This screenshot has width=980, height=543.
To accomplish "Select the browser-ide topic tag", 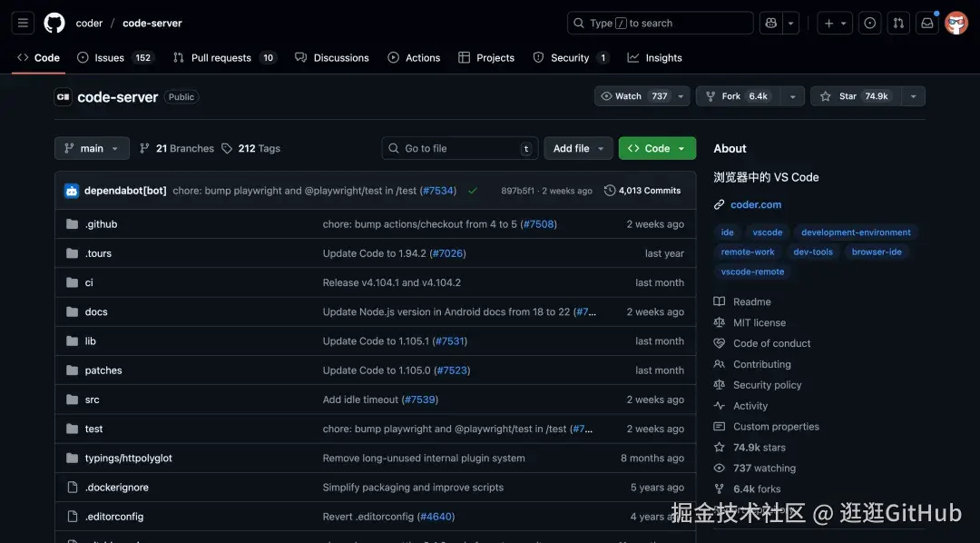I will coord(877,252).
